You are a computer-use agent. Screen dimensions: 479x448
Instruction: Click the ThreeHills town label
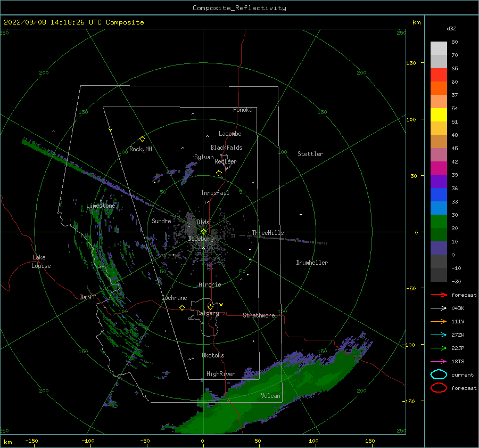pos(268,233)
